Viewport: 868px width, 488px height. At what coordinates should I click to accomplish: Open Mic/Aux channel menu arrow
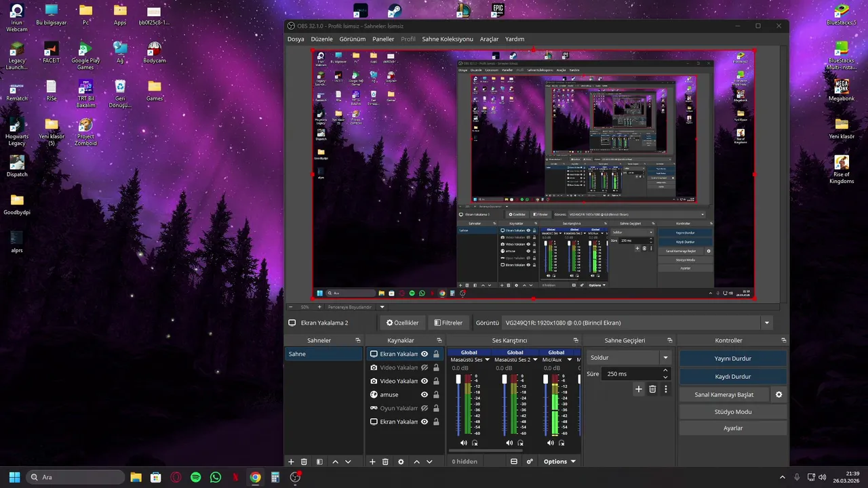(x=569, y=360)
